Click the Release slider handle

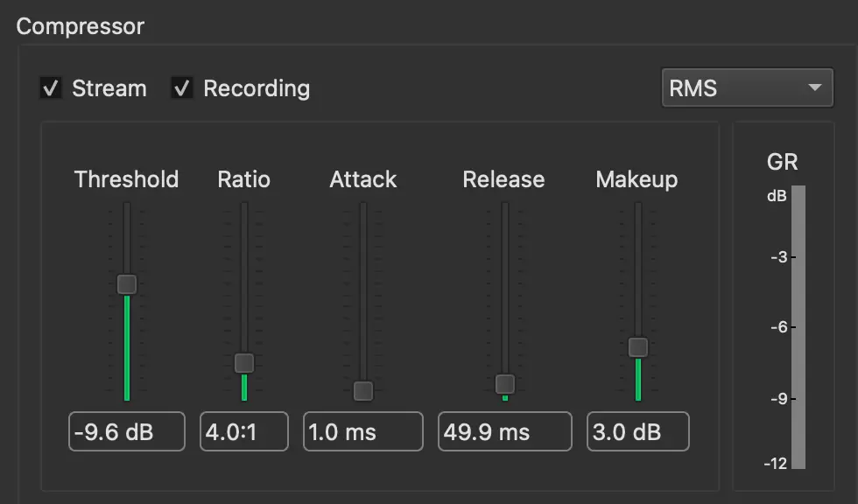click(504, 384)
